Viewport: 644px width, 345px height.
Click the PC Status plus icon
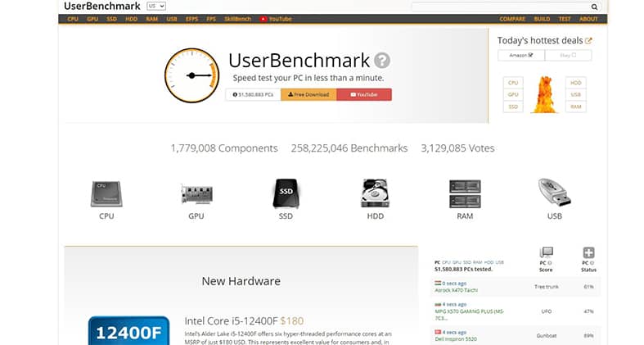pos(588,252)
